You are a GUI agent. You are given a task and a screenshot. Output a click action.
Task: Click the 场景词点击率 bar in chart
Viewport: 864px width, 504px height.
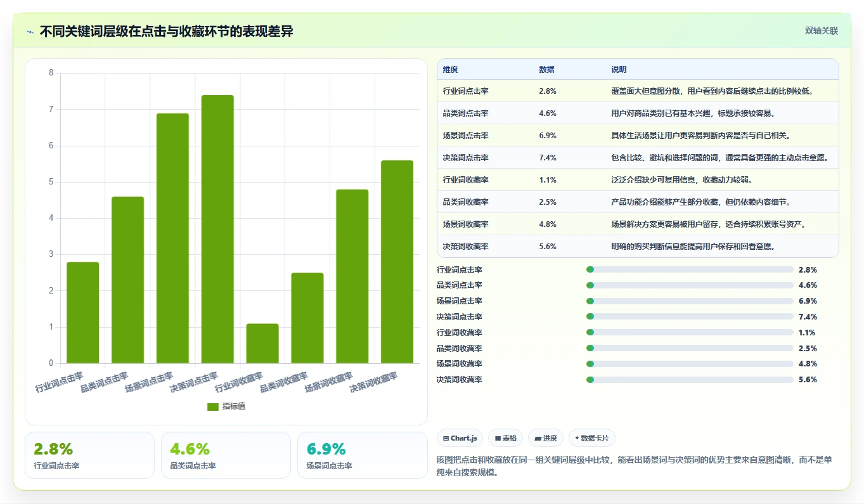(x=172, y=238)
